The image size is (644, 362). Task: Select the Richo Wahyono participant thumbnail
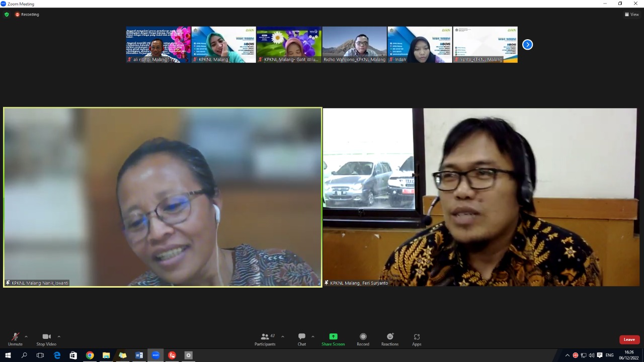[354, 44]
